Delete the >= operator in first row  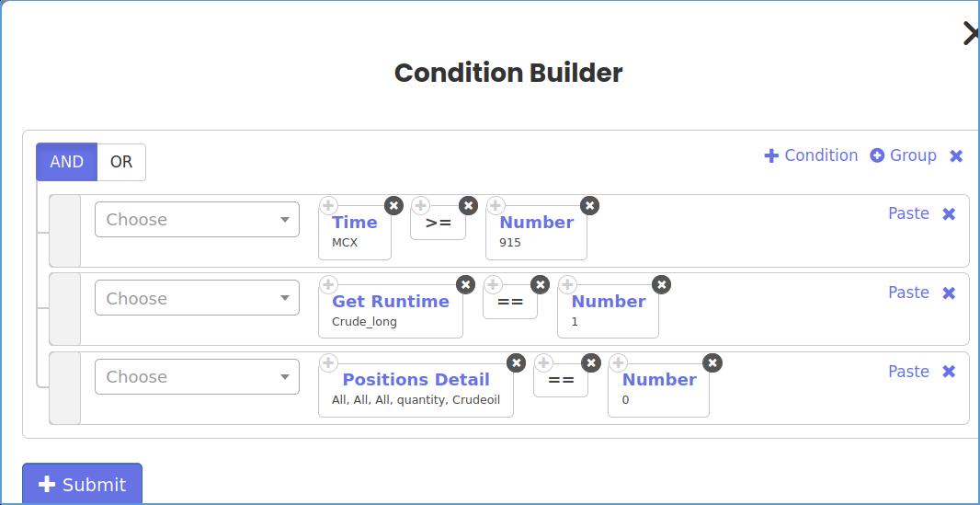pos(468,205)
